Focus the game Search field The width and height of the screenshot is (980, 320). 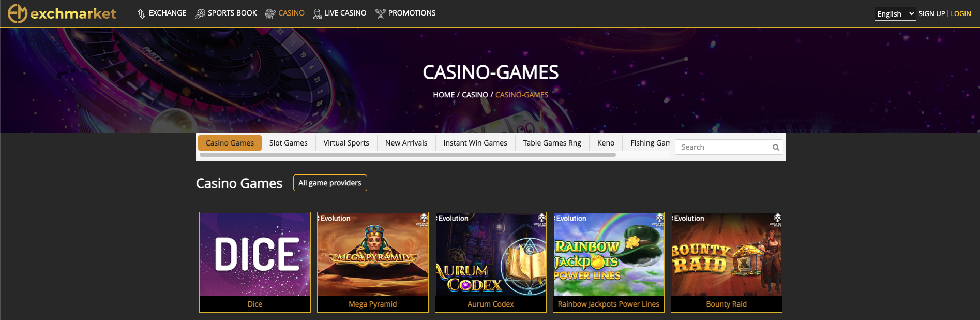729,147
